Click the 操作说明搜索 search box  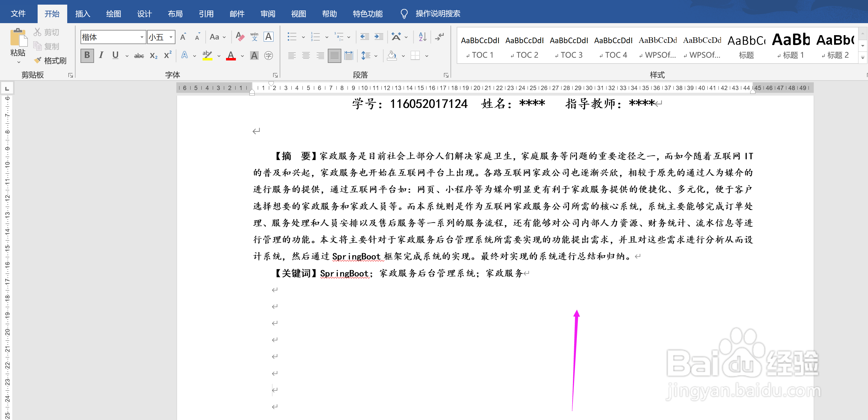pos(438,14)
